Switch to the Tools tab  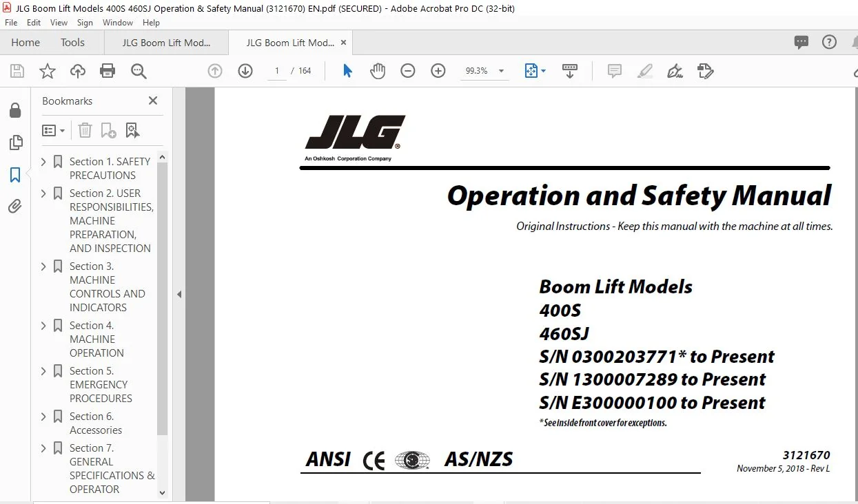click(x=72, y=43)
